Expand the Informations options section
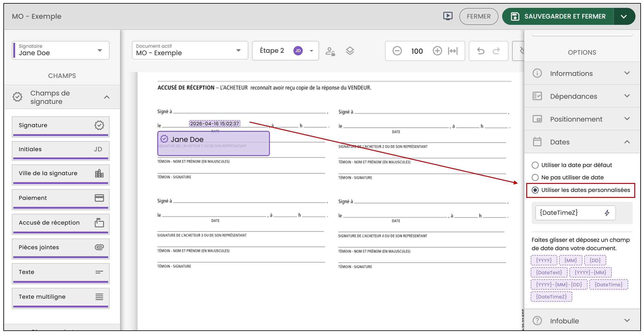Viewport: 644px width, 334px height. tap(582, 74)
